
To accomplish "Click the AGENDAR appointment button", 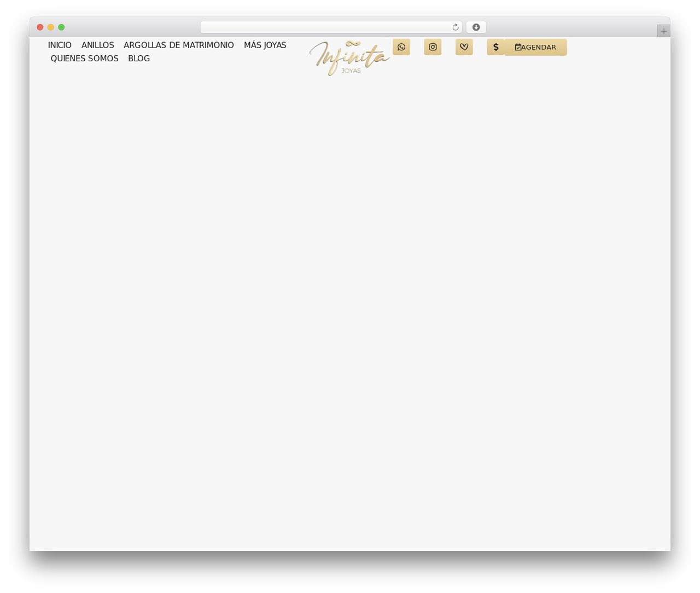I will 535,47.
